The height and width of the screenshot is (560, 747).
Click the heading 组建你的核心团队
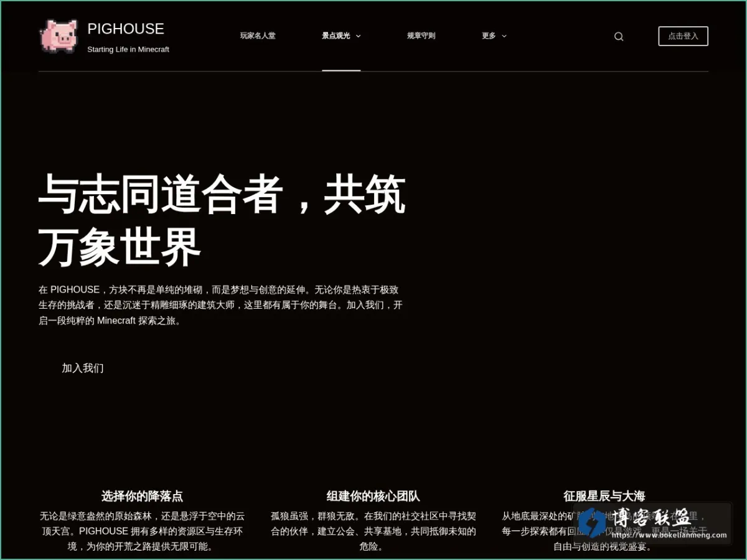[374, 496]
